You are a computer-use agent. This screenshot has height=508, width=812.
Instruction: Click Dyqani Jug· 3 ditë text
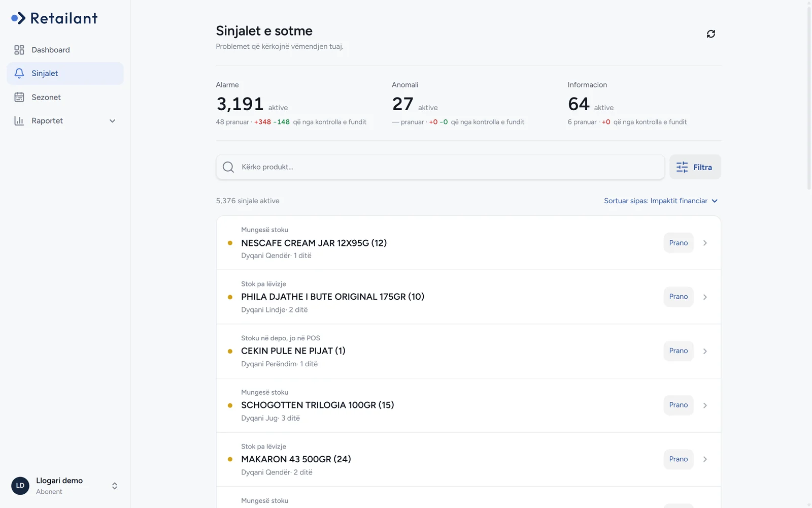click(270, 418)
